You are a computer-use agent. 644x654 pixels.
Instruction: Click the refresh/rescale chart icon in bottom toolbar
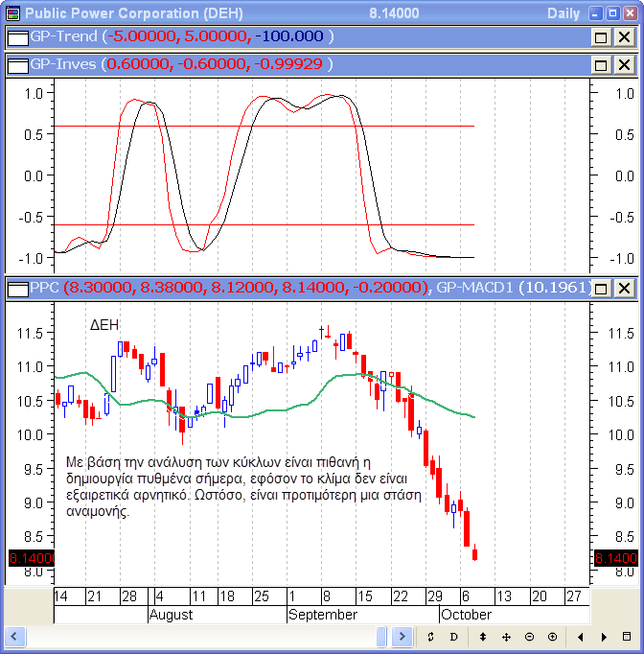(430, 637)
